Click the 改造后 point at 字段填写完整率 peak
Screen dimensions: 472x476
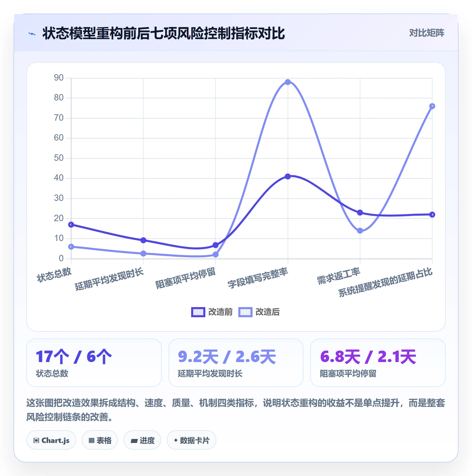point(288,82)
